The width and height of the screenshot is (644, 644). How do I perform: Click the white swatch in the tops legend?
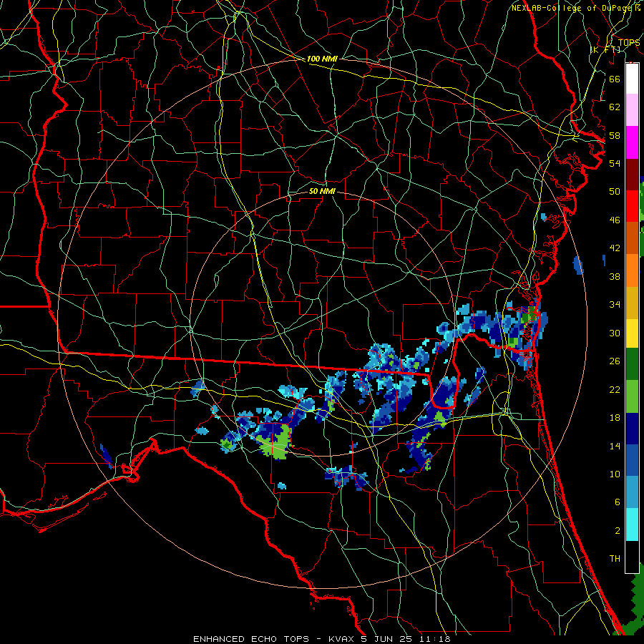pos(632,79)
